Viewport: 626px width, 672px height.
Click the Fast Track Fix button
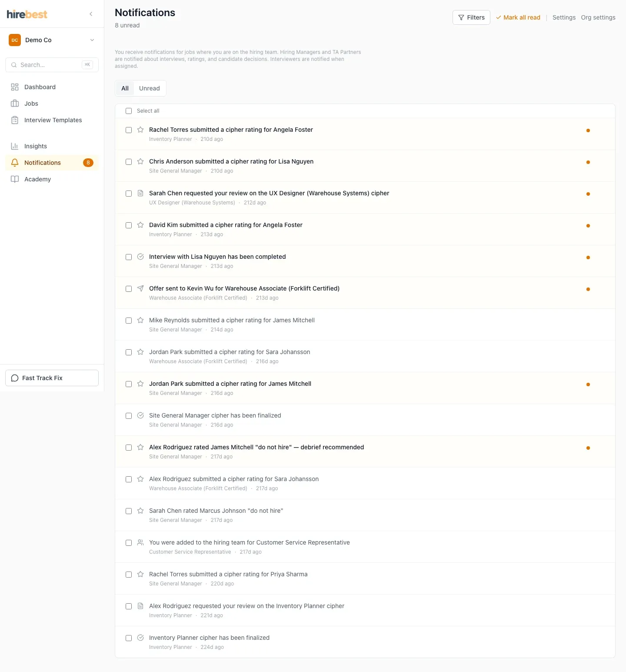52,378
